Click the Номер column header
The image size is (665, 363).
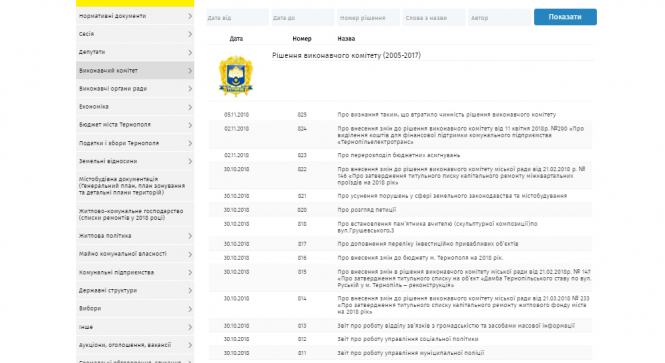tap(302, 39)
